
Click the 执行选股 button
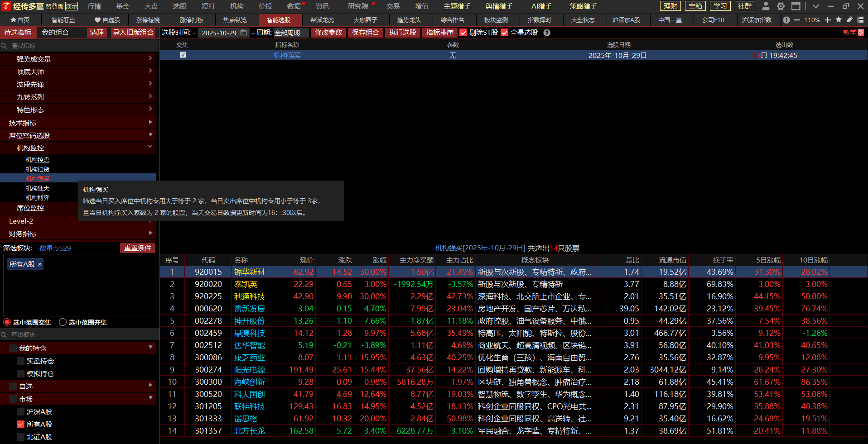pos(402,33)
